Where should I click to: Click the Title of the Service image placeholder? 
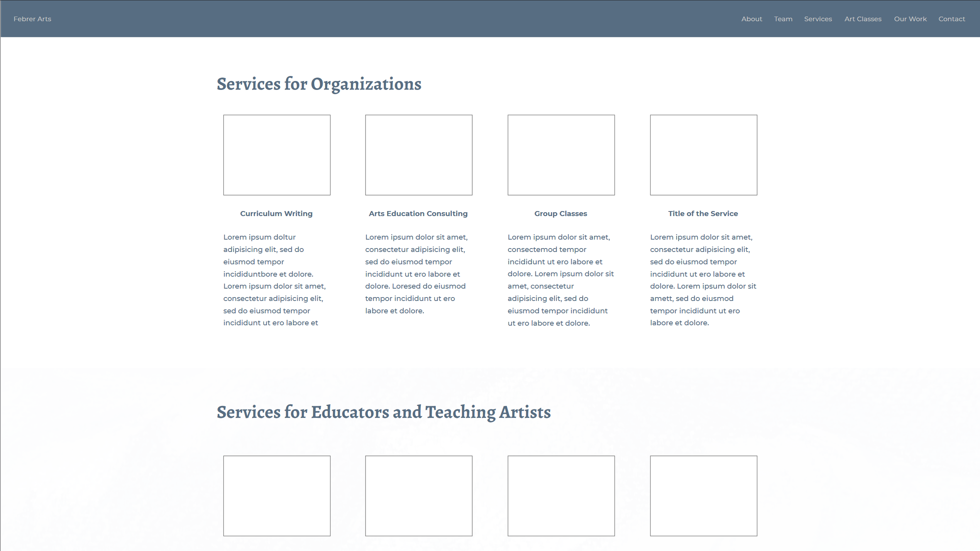pos(703,155)
